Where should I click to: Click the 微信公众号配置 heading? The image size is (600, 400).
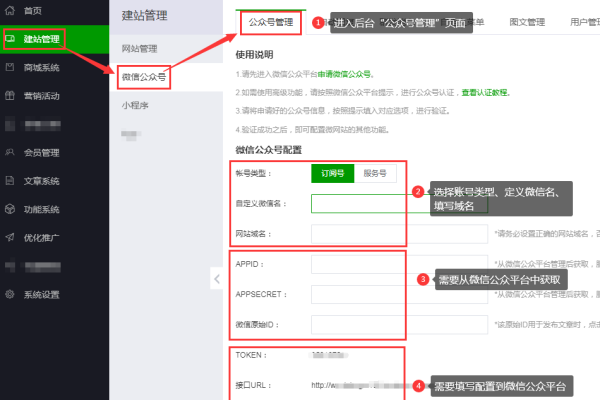click(269, 150)
